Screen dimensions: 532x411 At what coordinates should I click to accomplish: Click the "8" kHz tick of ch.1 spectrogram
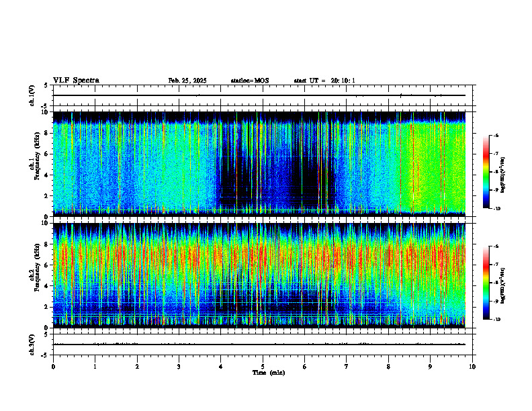pyautogui.click(x=47, y=133)
